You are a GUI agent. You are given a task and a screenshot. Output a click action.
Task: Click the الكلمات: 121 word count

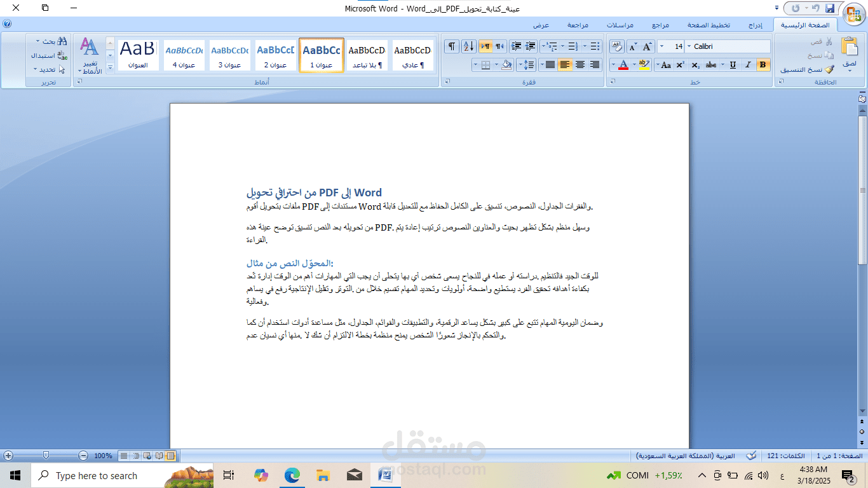click(x=785, y=456)
